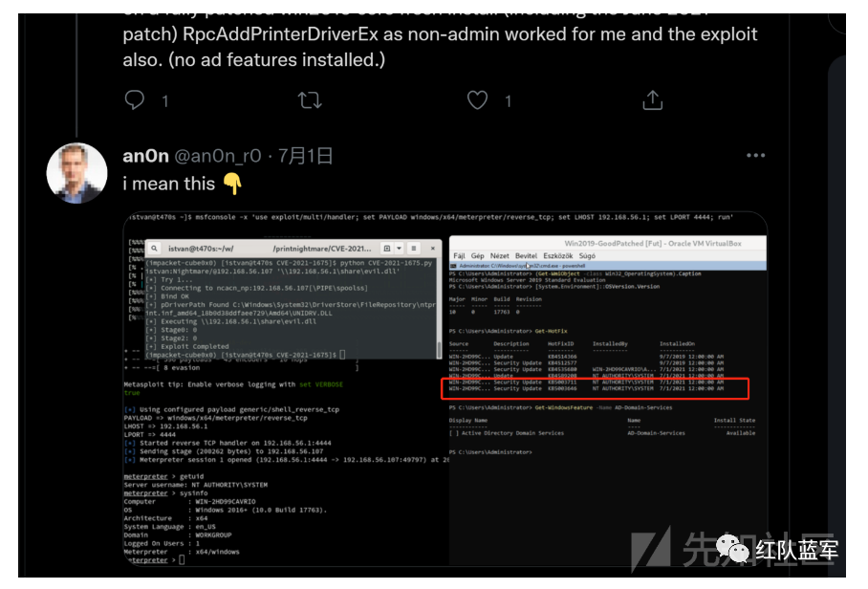Open the Gép menu in VirtualBox
The width and height of the screenshot is (868, 589).
pos(477,255)
